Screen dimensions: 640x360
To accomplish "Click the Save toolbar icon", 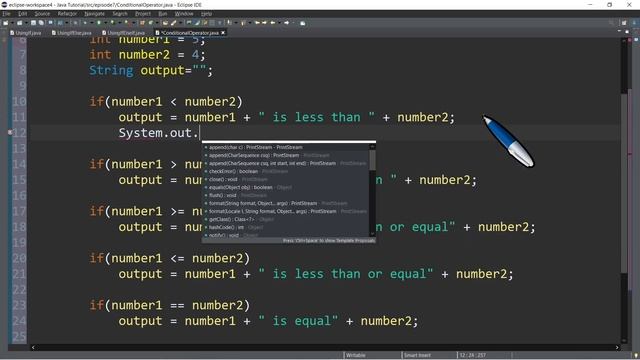I will coord(33,23).
